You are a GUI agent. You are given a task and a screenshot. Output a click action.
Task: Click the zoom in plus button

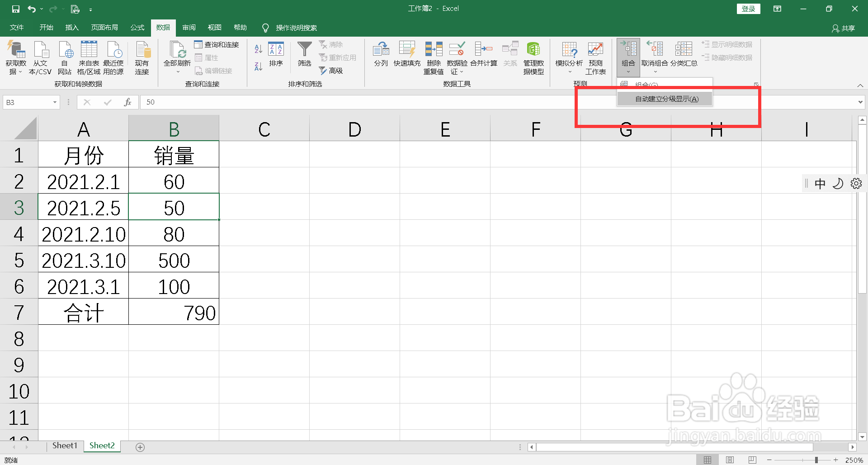(x=836, y=460)
